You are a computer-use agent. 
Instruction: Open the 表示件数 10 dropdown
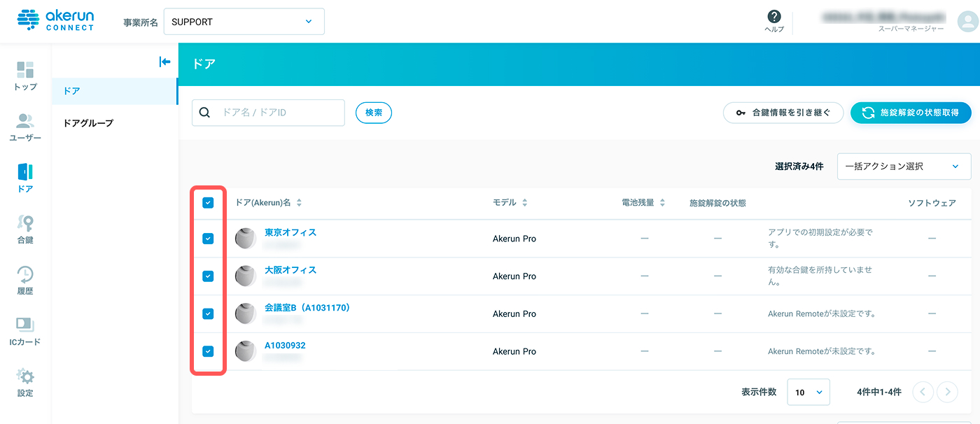click(x=808, y=392)
